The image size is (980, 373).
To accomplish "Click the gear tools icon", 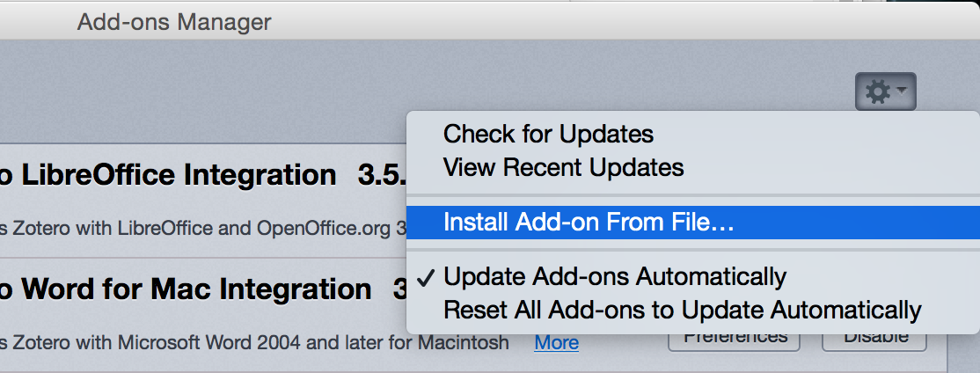I will click(x=877, y=91).
